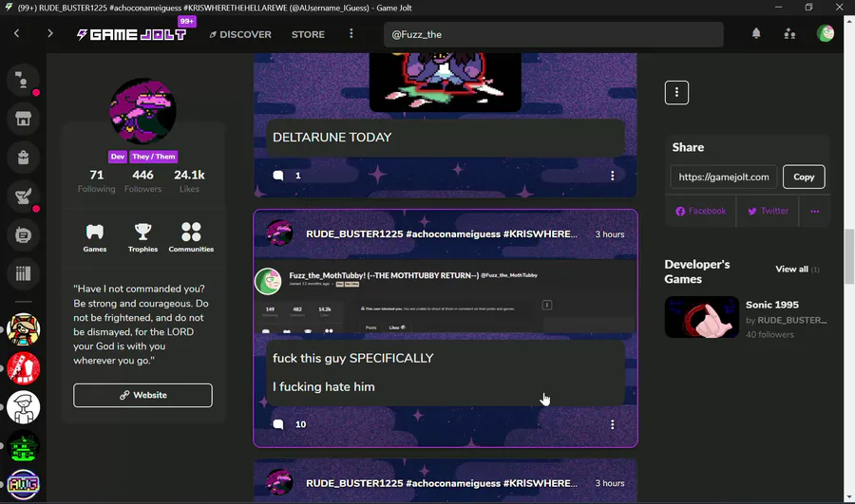Open author avatar on highlighted post

pos(279,233)
